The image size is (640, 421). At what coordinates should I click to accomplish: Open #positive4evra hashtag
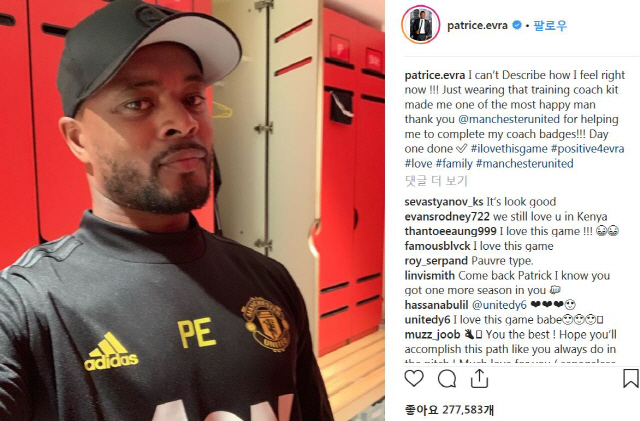pyautogui.click(x=587, y=149)
